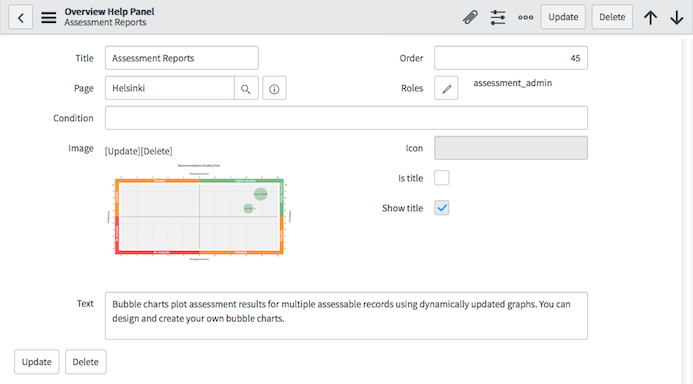Viewport: 693px width, 384px height.
Task: Click the bottom Update button
Action: click(37, 361)
